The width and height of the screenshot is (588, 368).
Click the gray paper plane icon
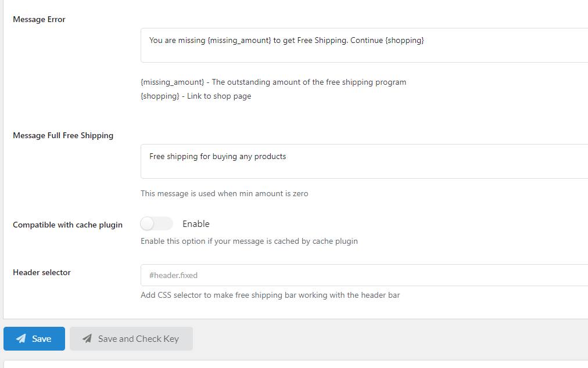click(x=87, y=338)
